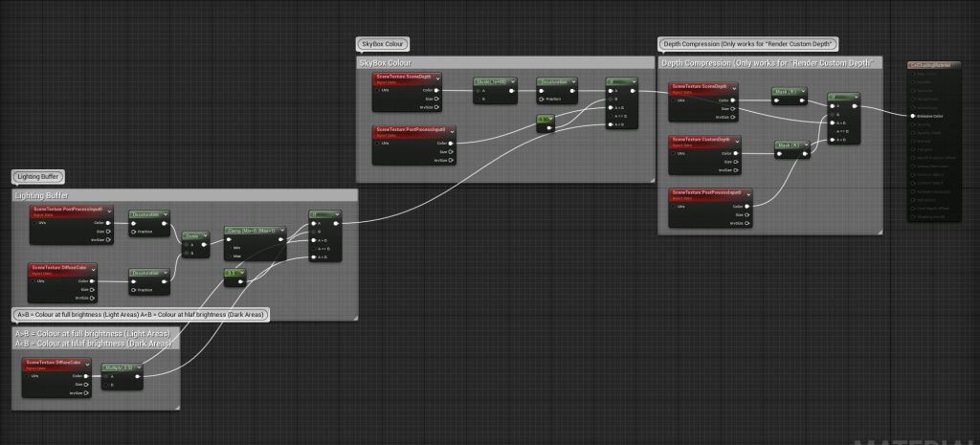Click the Depth Compression comment bubble label

click(x=749, y=44)
